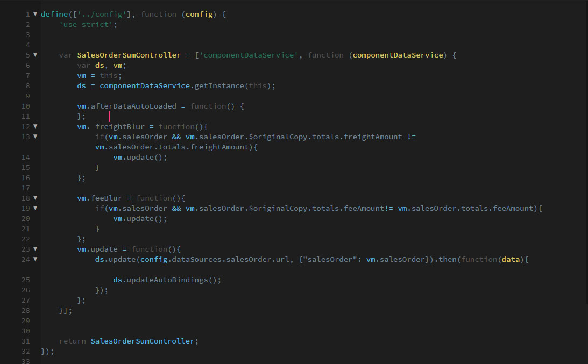The width and height of the screenshot is (588, 364).
Task: Collapse the vm.update function arrow on line 23
Action: click(x=36, y=248)
